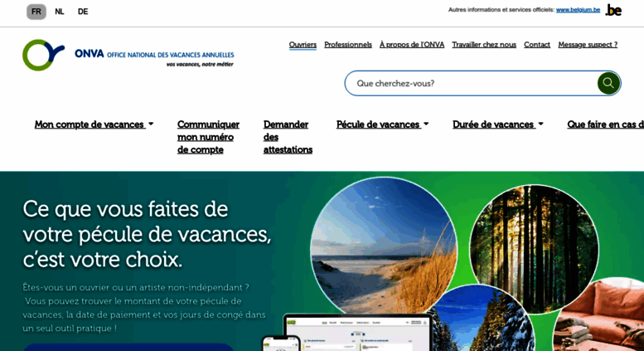The image size is (644, 351).
Task: Go to the Professionnels section
Action: (348, 45)
